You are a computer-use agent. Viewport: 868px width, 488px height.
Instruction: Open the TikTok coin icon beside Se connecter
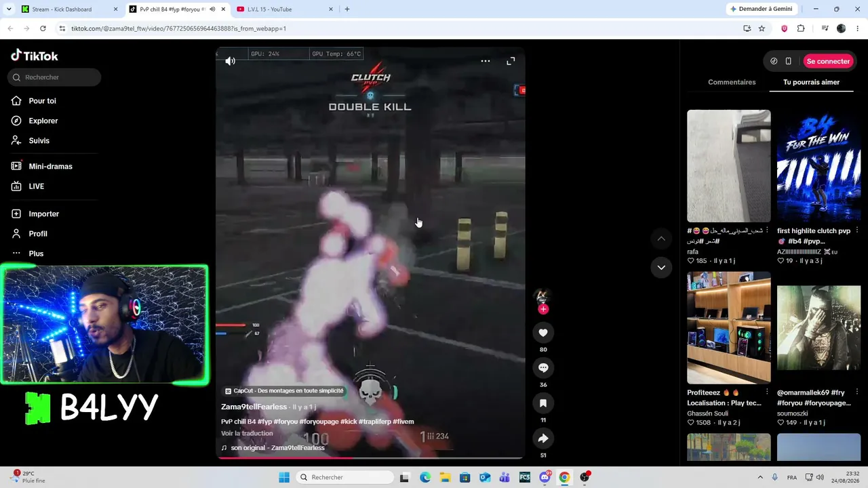pos(774,61)
